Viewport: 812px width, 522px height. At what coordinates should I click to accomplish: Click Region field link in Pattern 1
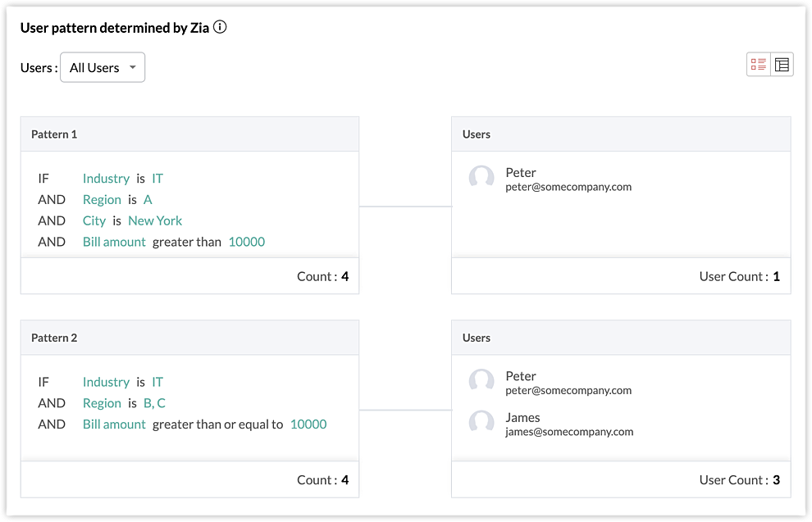coord(102,199)
